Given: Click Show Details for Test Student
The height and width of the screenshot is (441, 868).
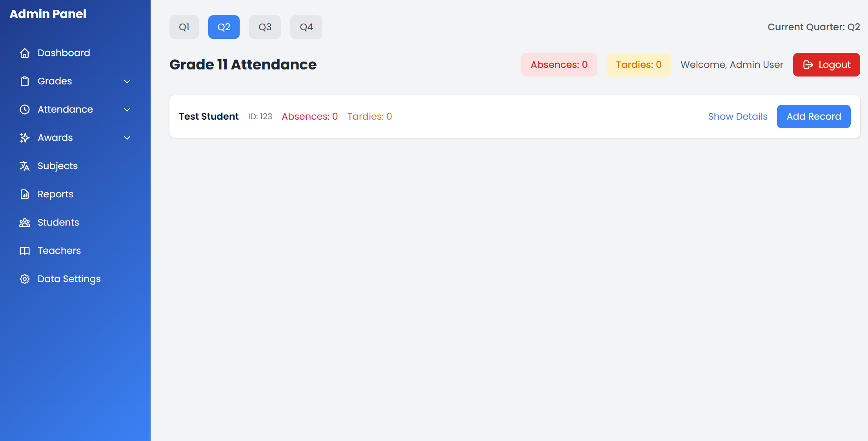Looking at the screenshot, I should [738, 117].
